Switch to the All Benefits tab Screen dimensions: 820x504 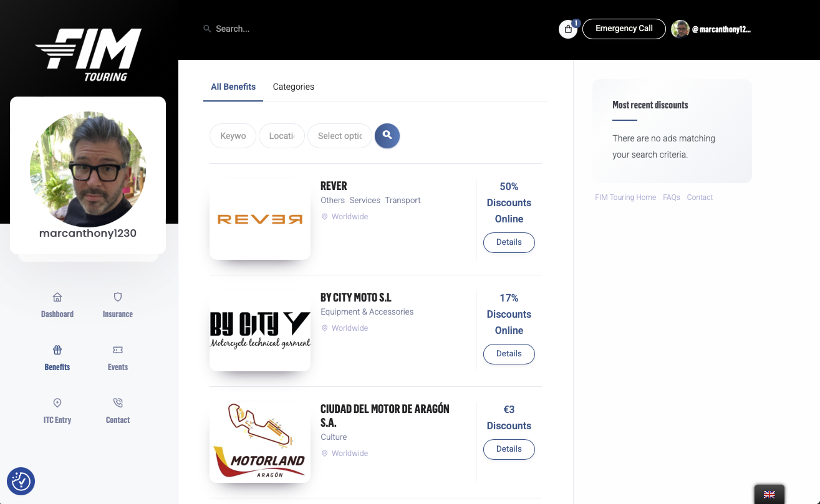[x=233, y=87]
